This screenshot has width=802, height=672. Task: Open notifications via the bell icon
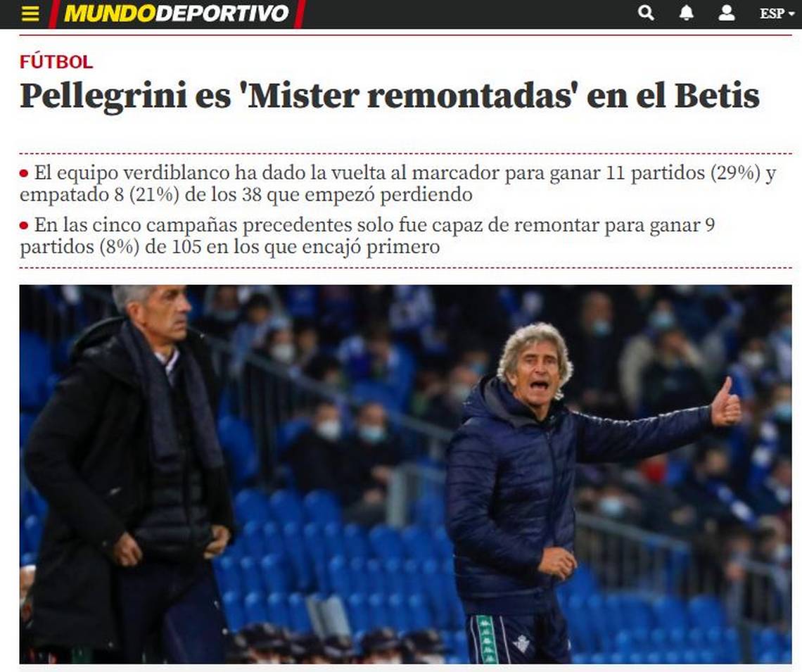point(686,13)
